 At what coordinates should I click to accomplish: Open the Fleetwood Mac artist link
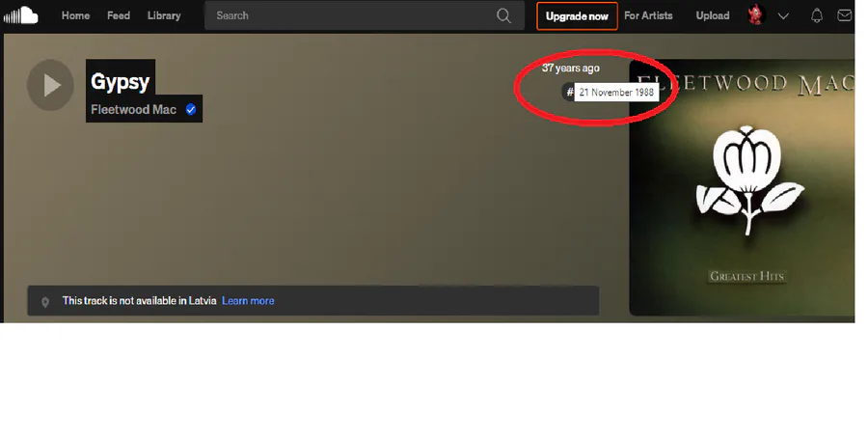(133, 110)
